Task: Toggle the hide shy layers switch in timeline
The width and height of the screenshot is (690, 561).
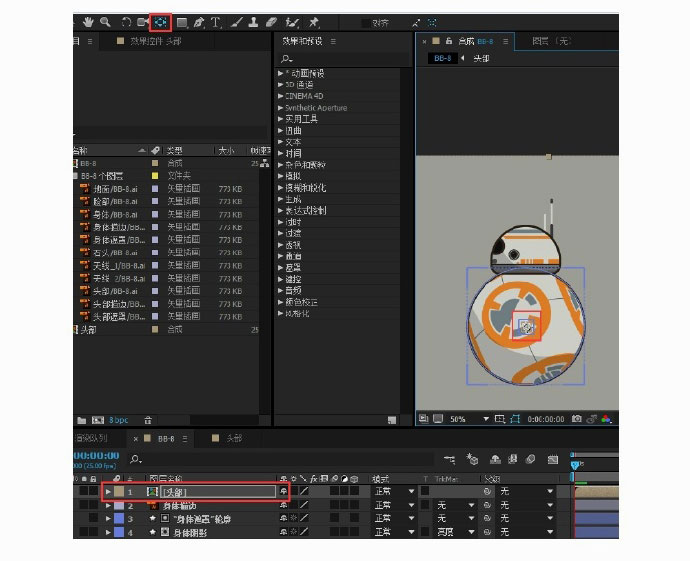Action: click(x=495, y=459)
